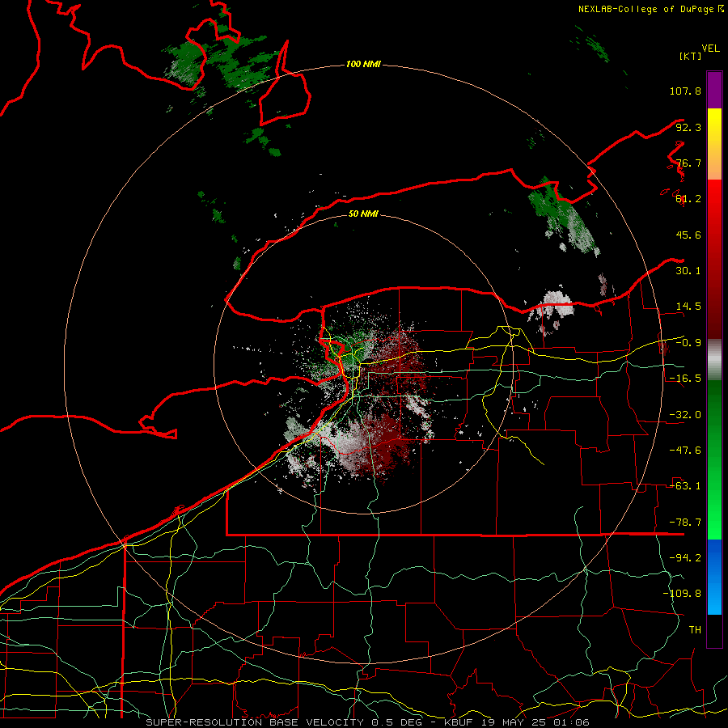728x728 pixels.
Task: Click the -16.5 legend value
Action: (685, 379)
